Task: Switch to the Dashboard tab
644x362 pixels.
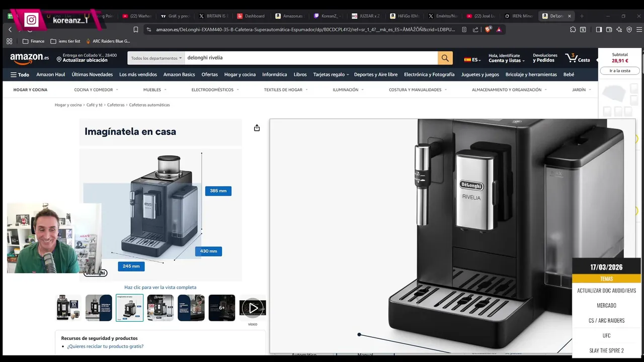Action: click(251, 16)
